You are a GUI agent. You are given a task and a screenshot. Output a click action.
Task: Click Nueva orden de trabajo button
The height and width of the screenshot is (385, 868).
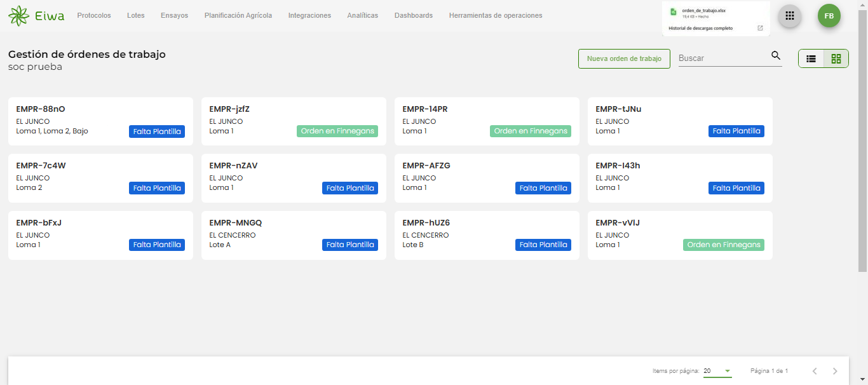[624, 58]
